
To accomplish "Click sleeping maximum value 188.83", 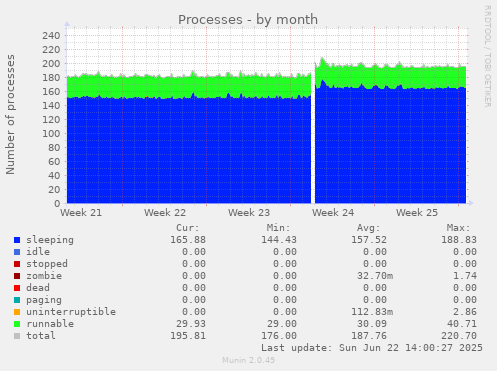I will pyautogui.click(x=459, y=240).
